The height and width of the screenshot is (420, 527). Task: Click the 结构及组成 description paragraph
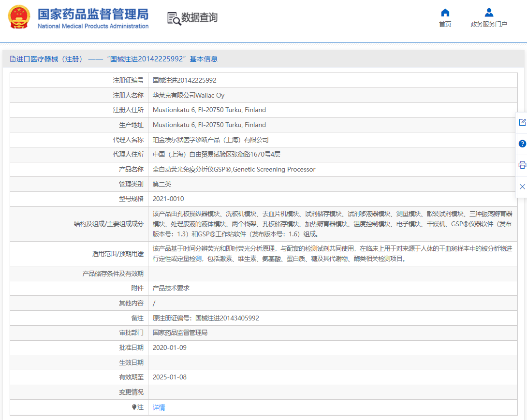click(x=333, y=224)
